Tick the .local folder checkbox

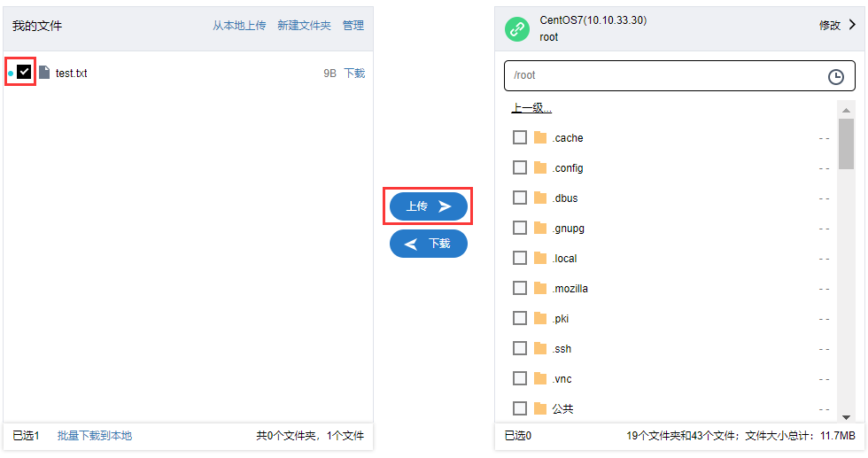[520, 258]
